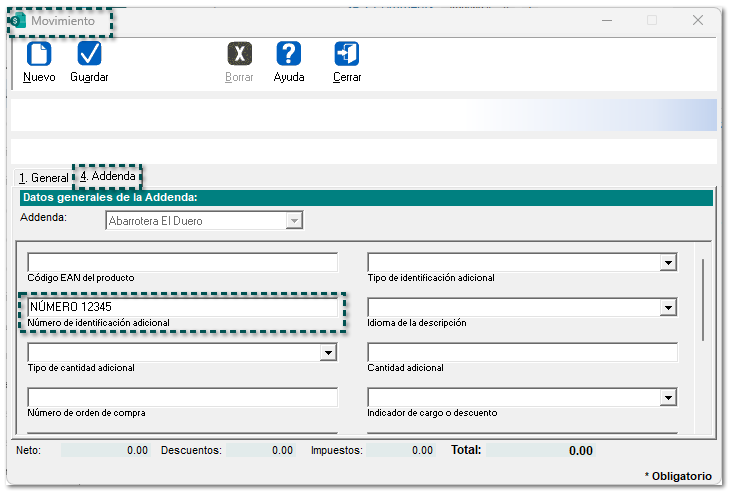Maximize the Movimiento window
Viewport: 731px width, 494px height.
(652, 20)
